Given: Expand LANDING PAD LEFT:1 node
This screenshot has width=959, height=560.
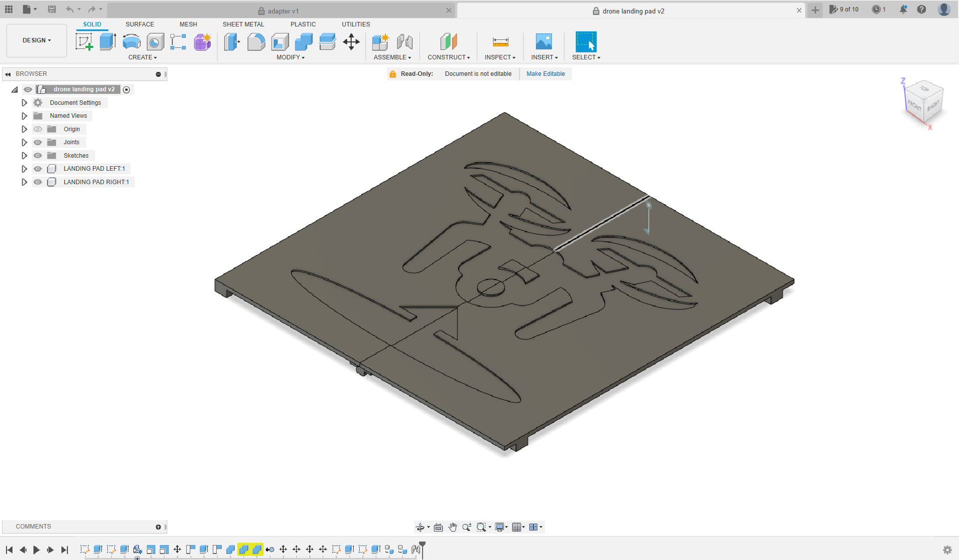Looking at the screenshot, I should pyautogui.click(x=24, y=169).
